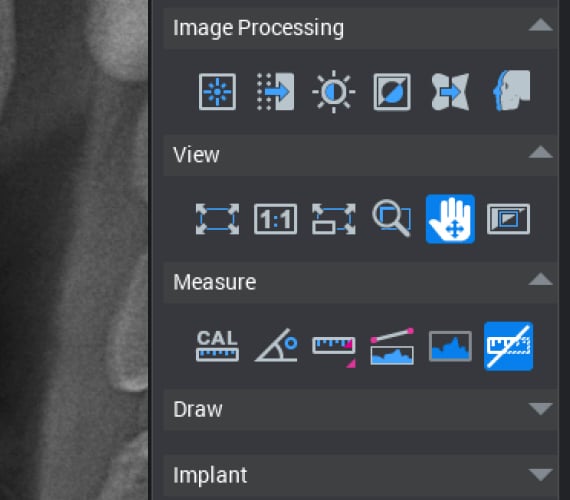570x500 pixels.
Task: Select the magnifier zoom tool
Action: [x=392, y=218]
